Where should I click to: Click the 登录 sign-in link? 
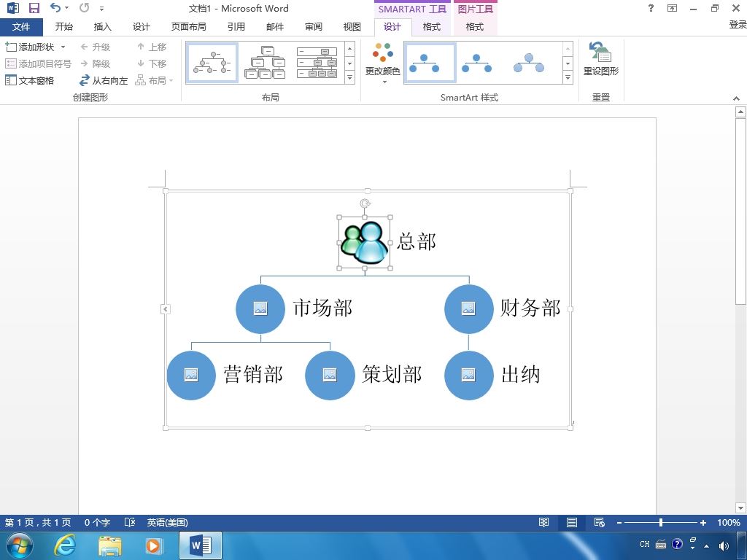[738, 25]
